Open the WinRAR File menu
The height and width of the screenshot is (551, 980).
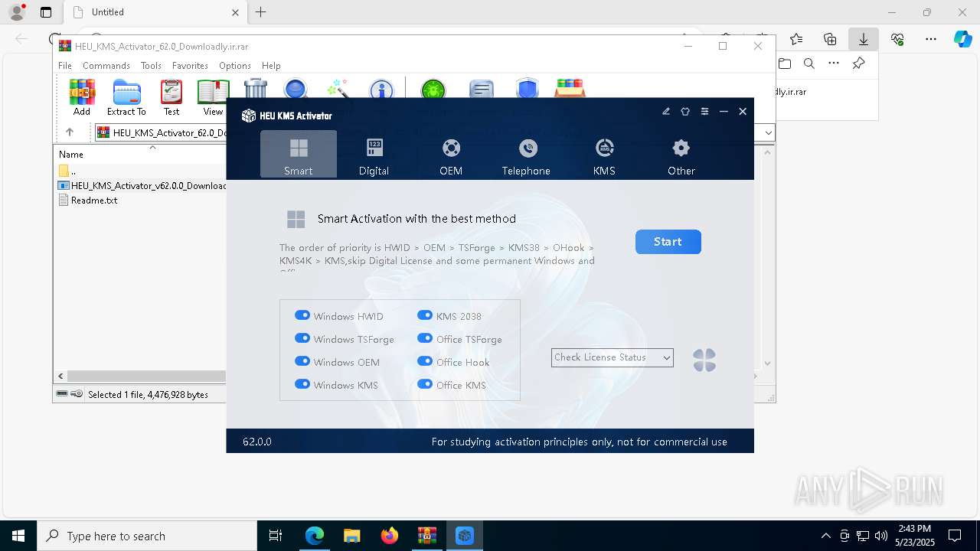click(x=65, y=66)
